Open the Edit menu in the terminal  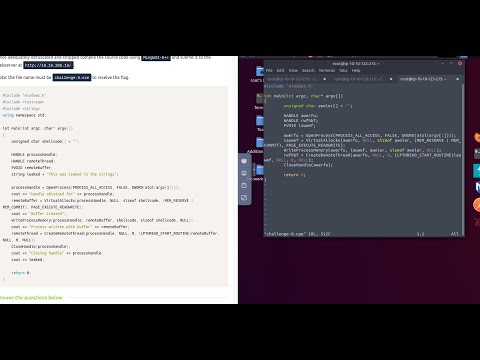(x=281, y=71)
